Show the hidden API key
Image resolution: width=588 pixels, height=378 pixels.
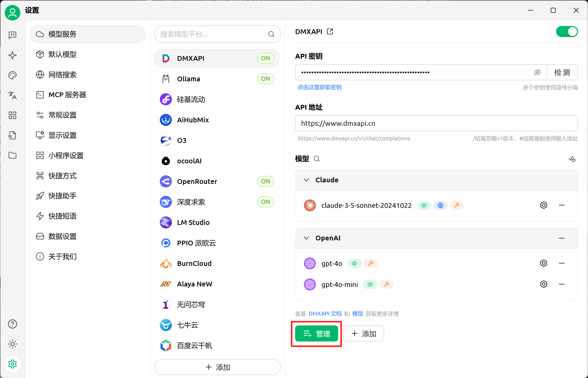[537, 72]
